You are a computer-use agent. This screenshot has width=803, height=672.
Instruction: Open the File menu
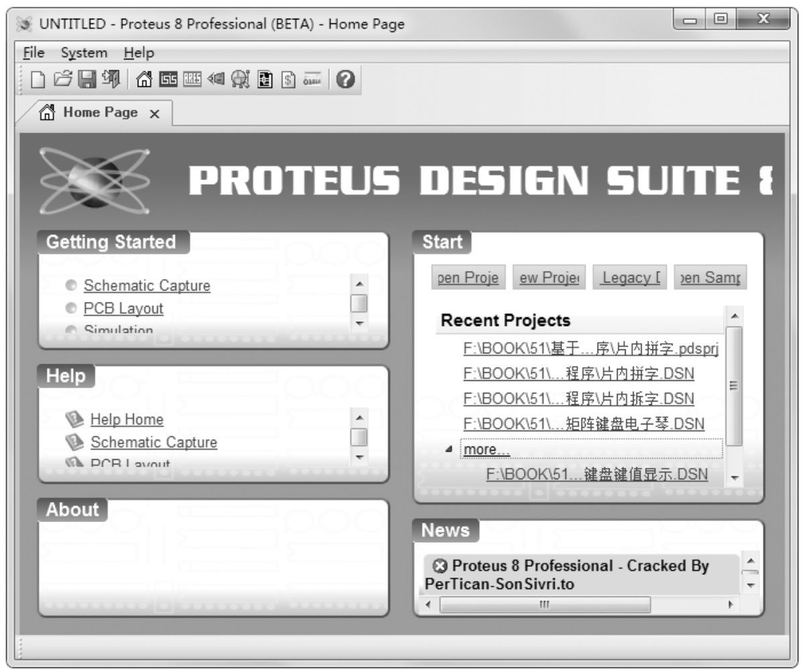[33, 52]
